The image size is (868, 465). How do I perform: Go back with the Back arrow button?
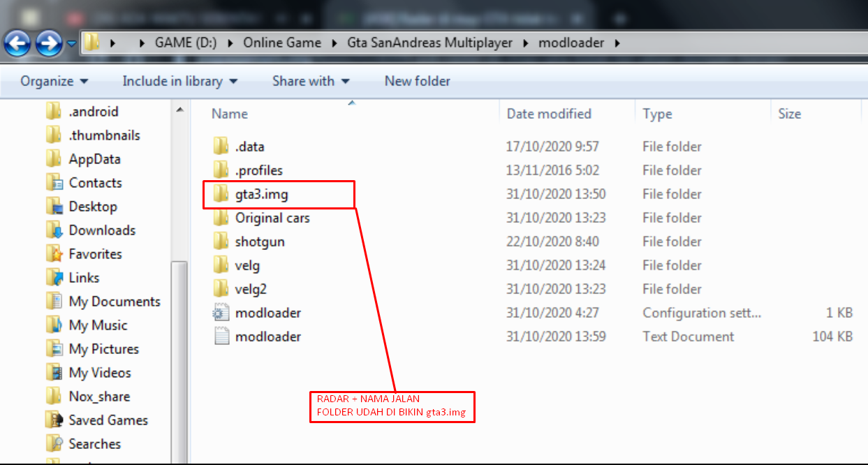tap(17, 43)
